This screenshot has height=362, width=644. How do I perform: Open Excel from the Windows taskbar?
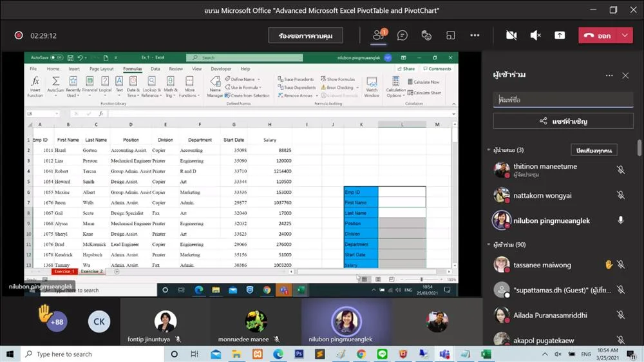coord(486,354)
